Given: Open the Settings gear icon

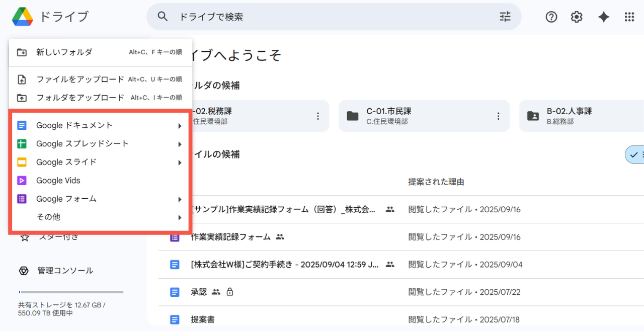Looking at the screenshot, I should (x=577, y=17).
